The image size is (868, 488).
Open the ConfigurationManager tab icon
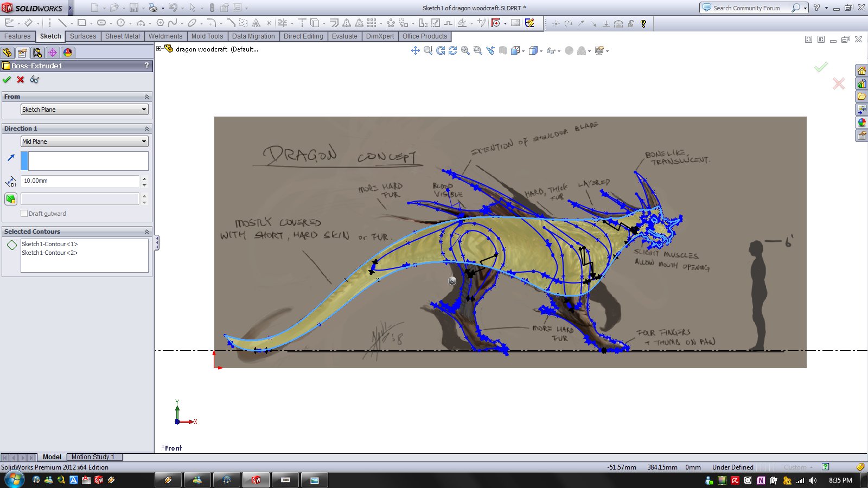tap(37, 53)
